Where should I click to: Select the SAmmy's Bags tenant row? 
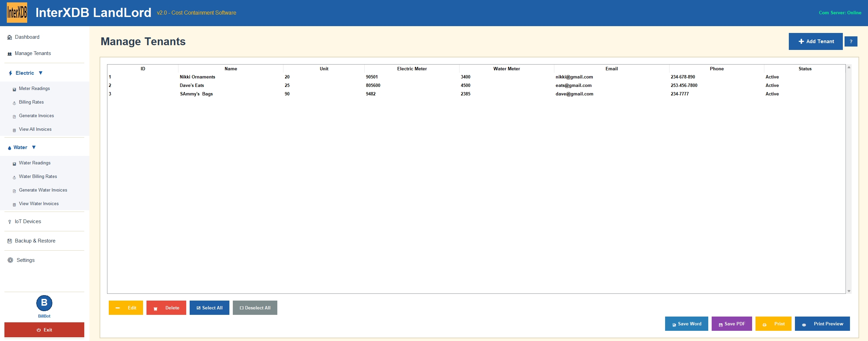click(x=476, y=94)
